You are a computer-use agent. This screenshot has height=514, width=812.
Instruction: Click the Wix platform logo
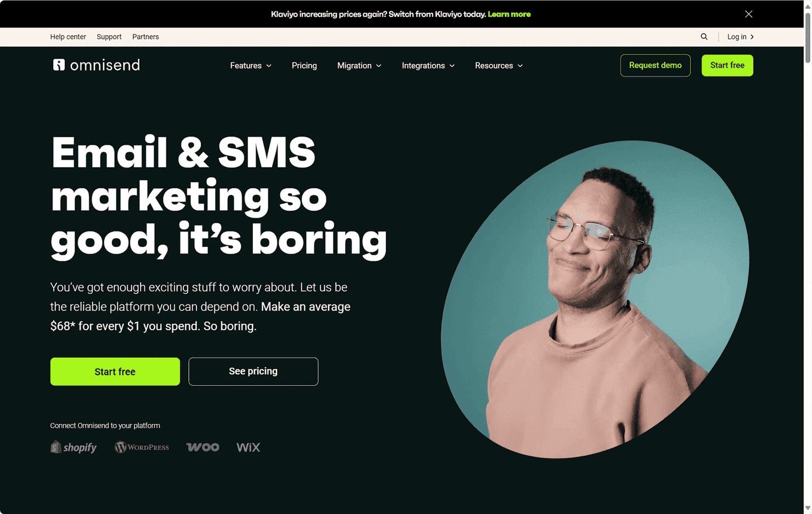[x=248, y=447]
